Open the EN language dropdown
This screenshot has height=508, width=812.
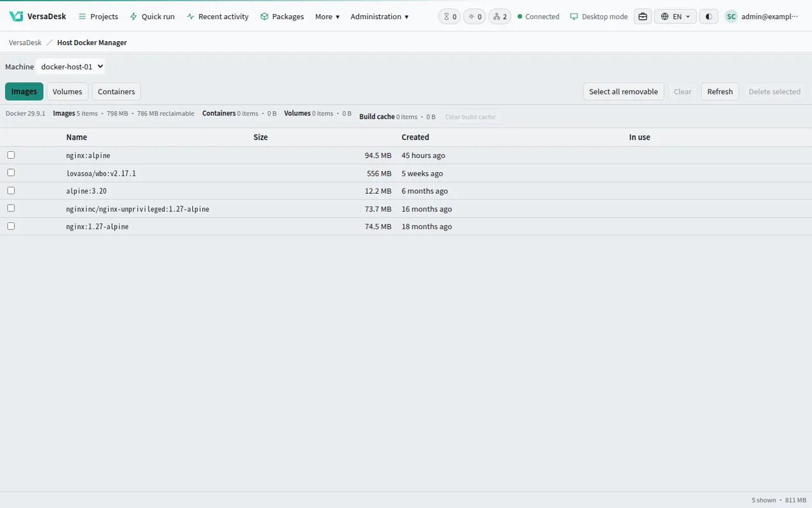coord(676,17)
